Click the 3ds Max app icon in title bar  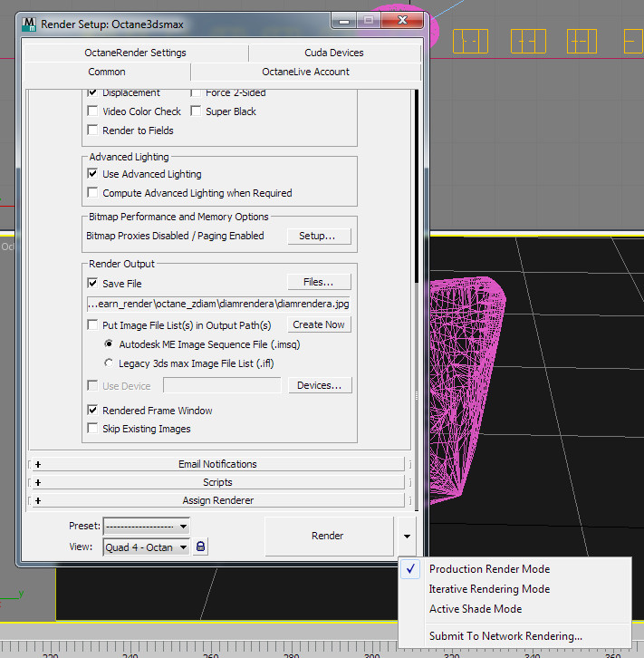[x=29, y=24]
